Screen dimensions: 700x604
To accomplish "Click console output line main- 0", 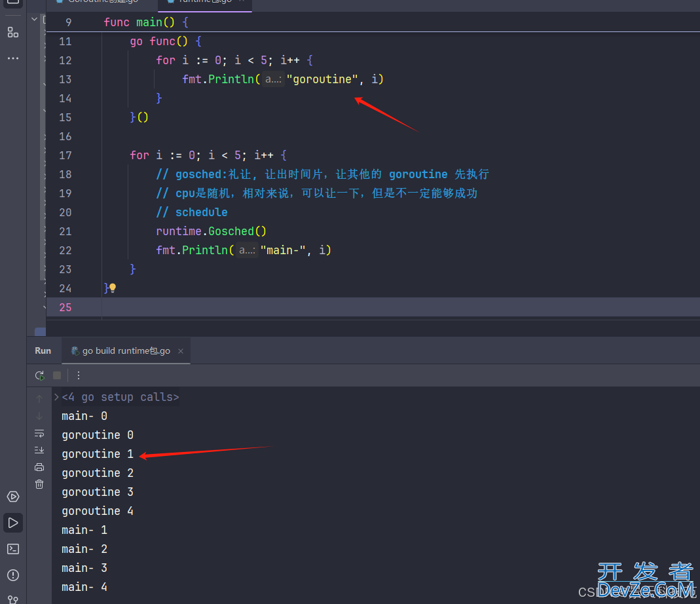I will coord(84,417).
